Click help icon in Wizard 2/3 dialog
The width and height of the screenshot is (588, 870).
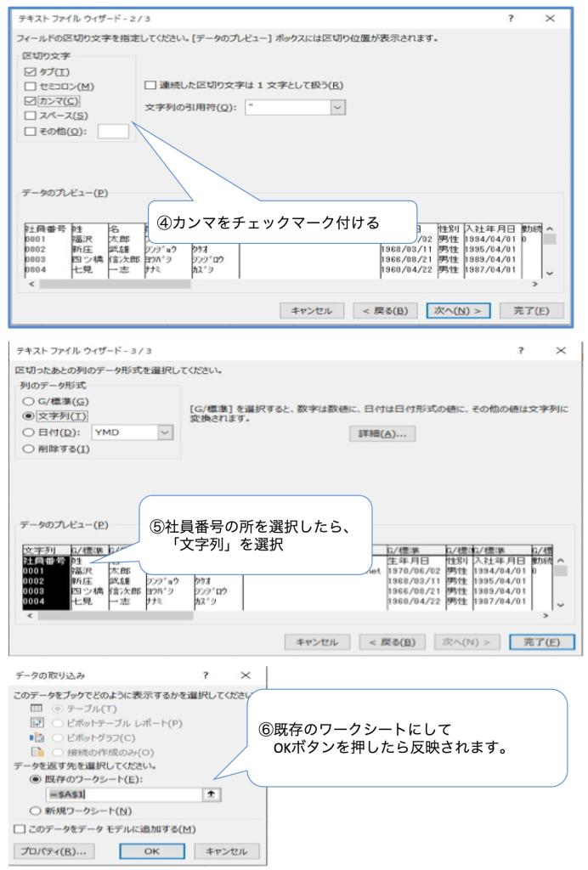(511, 18)
